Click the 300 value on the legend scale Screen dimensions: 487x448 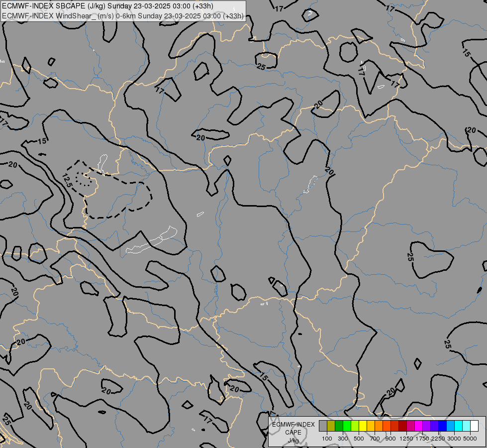coord(343,439)
